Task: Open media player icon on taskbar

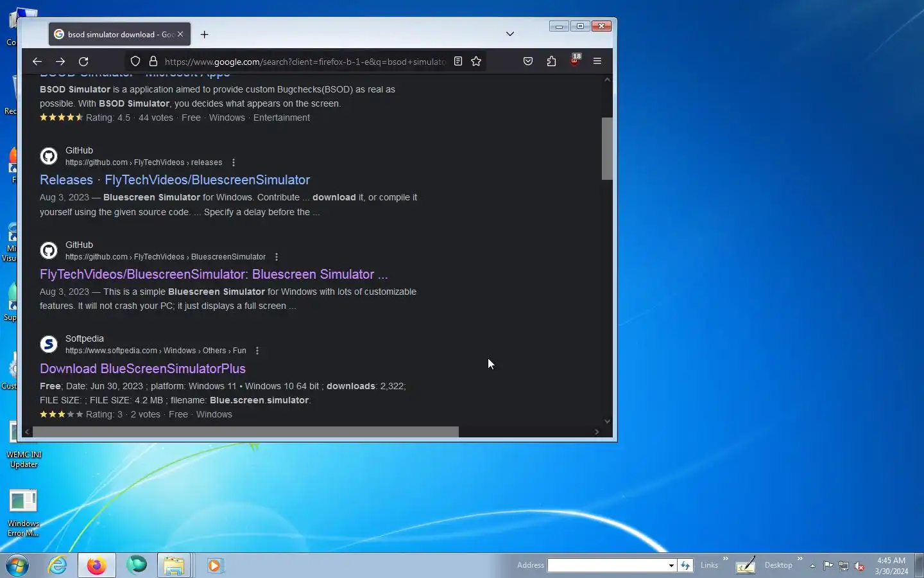Action: point(214,566)
